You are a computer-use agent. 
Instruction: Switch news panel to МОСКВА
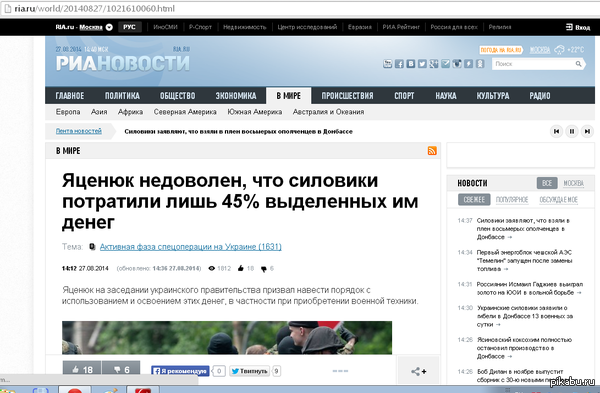click(x=574, y=183)
